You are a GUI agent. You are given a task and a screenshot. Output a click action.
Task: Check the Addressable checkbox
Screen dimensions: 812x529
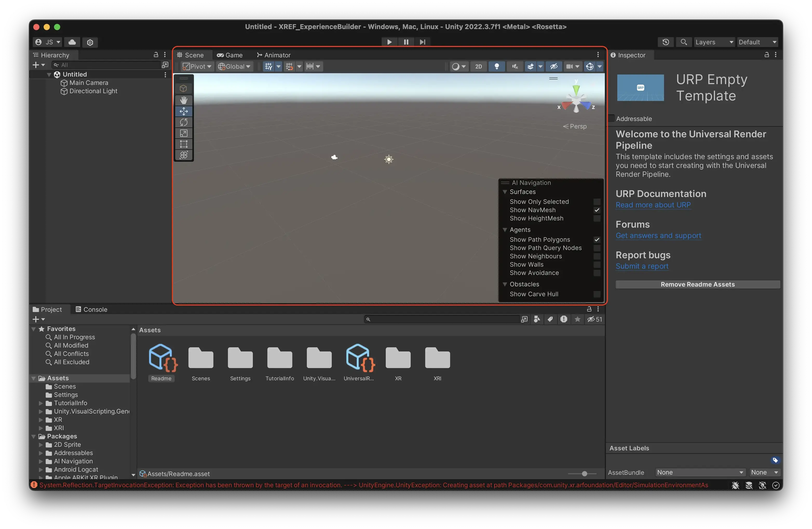pos(611,118)
